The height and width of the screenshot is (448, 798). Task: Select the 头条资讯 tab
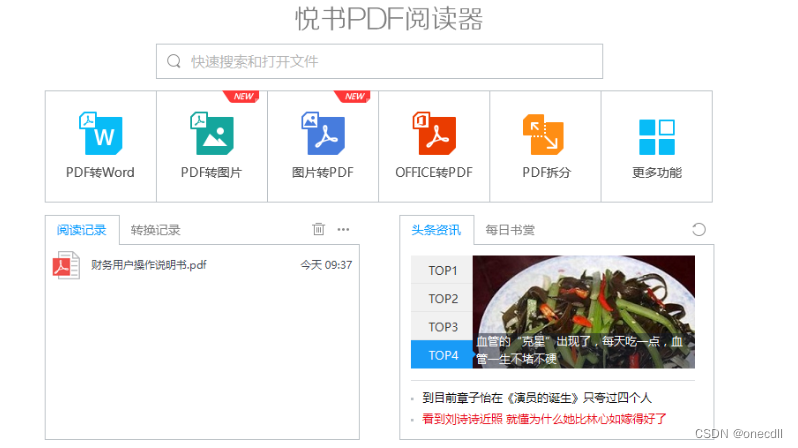pyautogui.click(x=436, y=230)
